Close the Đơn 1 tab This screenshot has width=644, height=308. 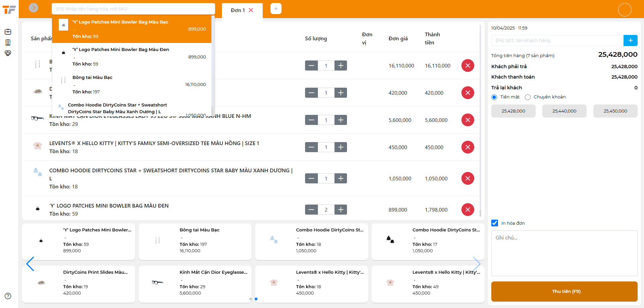(x=251, y=10)
